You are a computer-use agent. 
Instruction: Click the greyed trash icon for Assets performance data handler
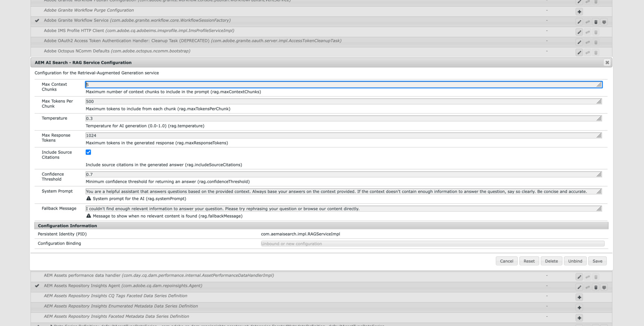tap(596, 277)
